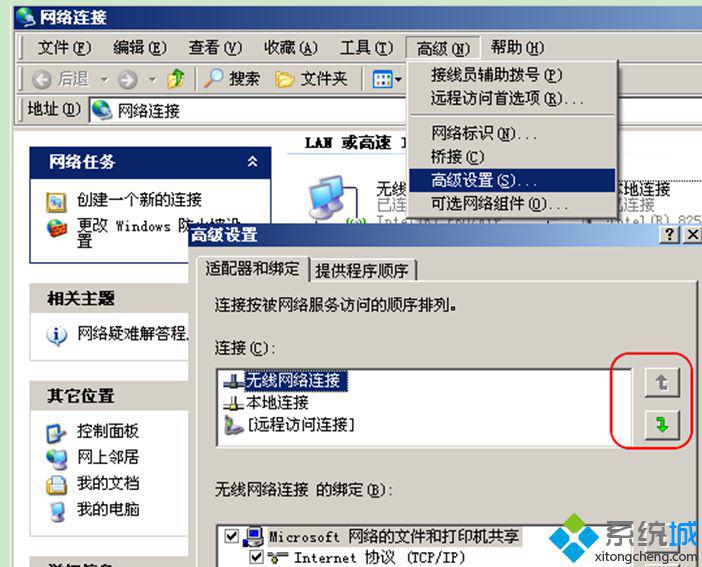Viewport: 702px width, 567px height.
Task: Click the forward navigation arrow icon
Action: pyautogui.click(x=128, y=80)
